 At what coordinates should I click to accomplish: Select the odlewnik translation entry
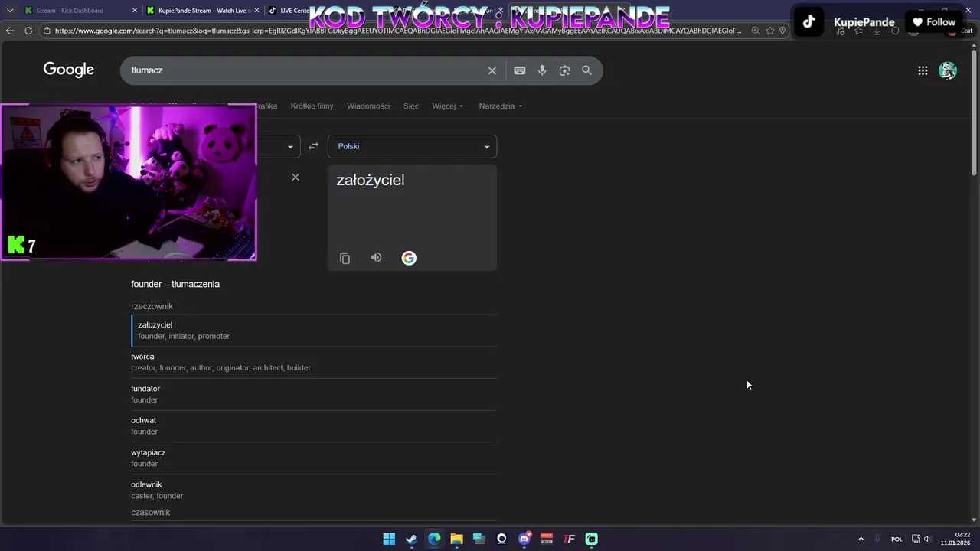coord(314,490)
